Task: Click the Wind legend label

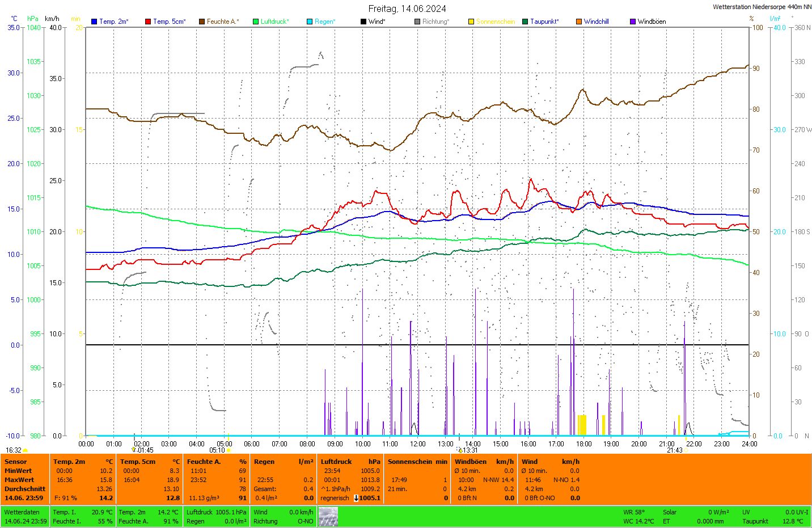Action: [x=377, y=22]
